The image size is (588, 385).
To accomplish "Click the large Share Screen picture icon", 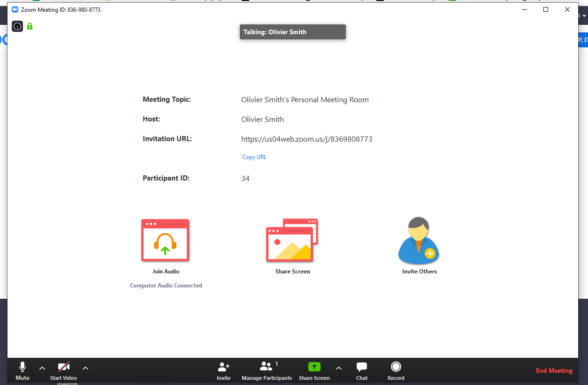I will pyautogui.click(x=292, y=240).
